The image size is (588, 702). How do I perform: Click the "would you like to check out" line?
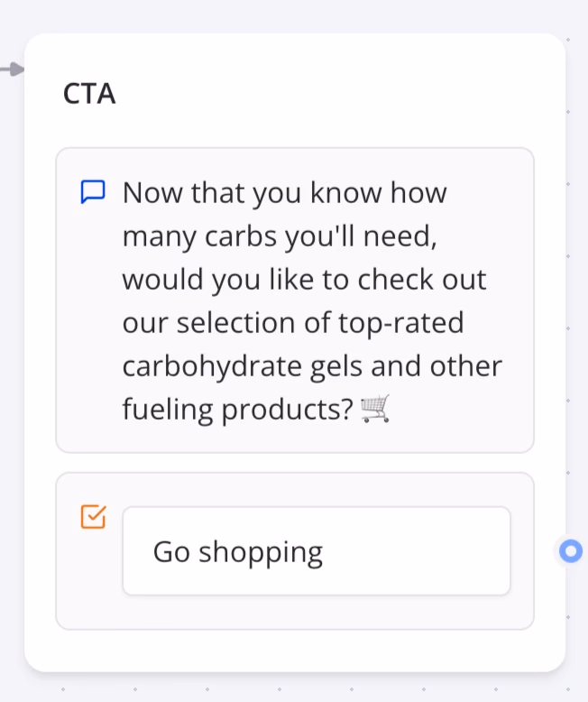(x=304, y=279)
